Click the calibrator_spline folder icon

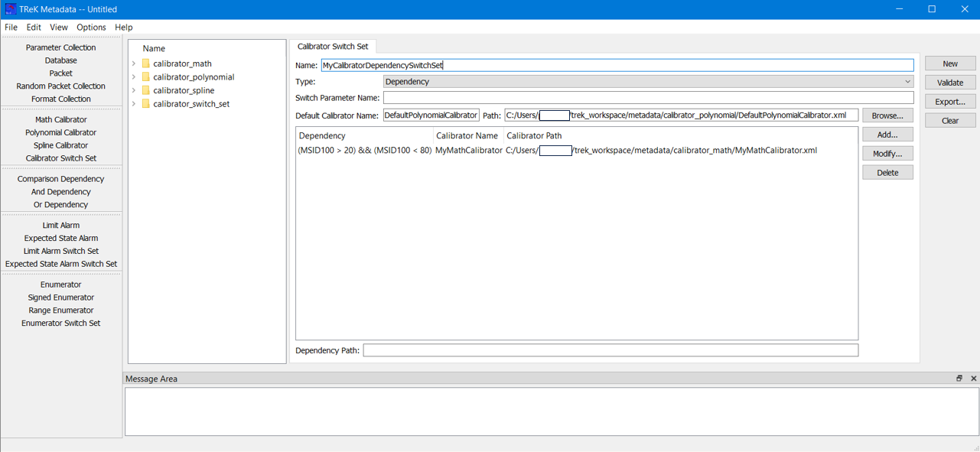point(145,90)
